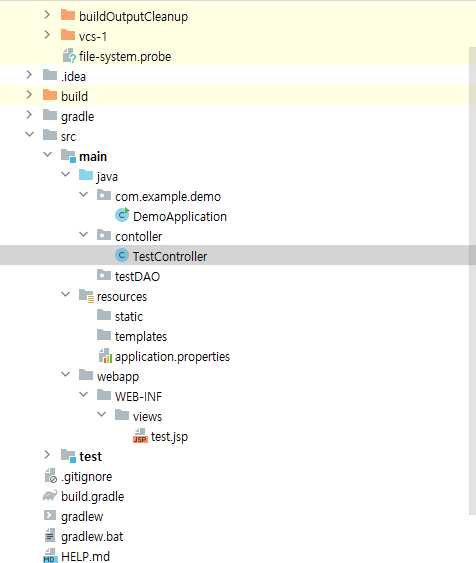This screenshot has width=476, height=563.
Task: Select the application.properties file name
Action: coord(172,357)
